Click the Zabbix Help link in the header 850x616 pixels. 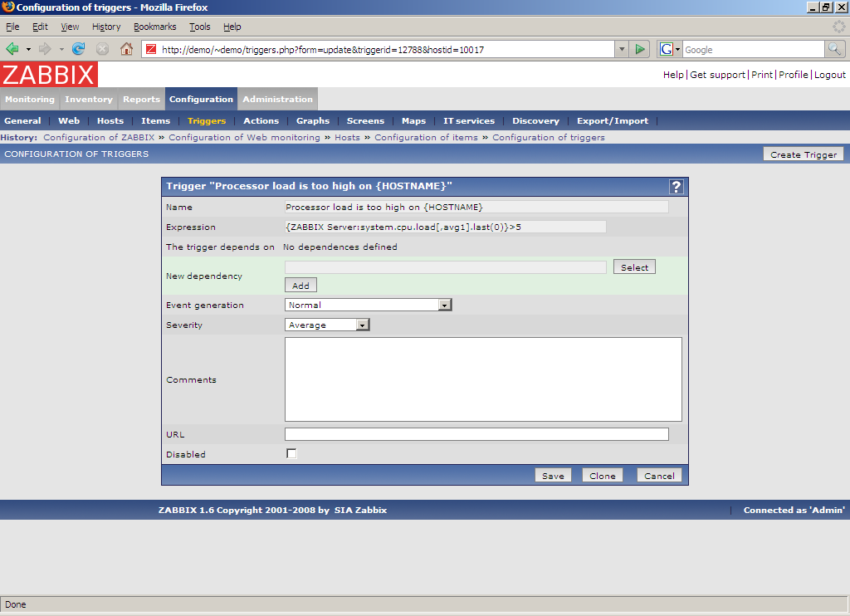tap(673, 75)
